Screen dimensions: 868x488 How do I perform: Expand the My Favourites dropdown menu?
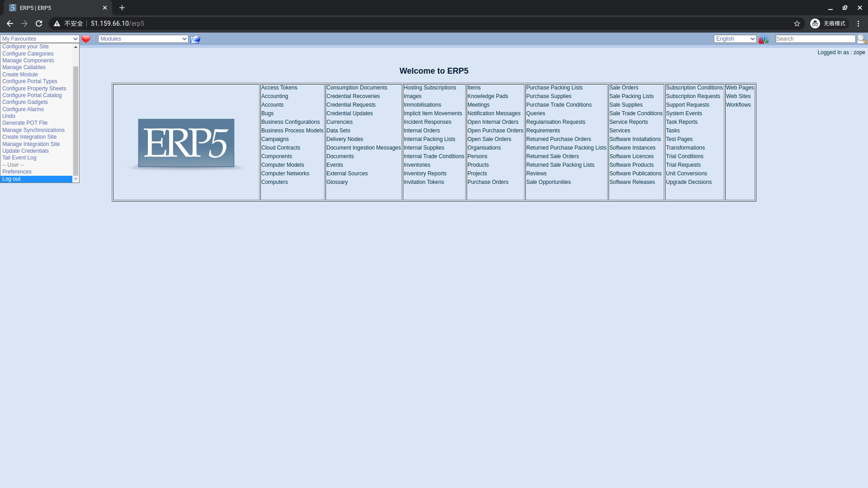coord(40,39)
